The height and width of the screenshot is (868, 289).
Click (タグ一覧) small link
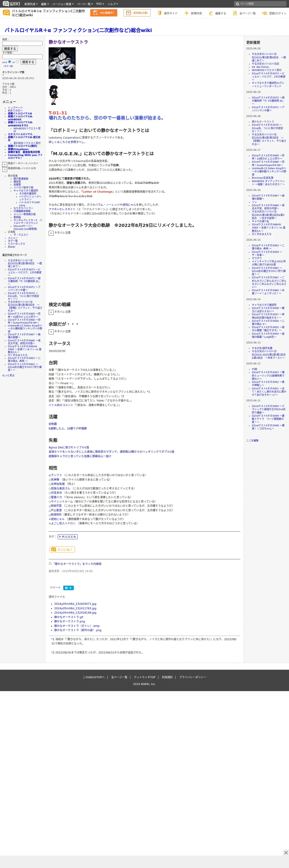(x=8, y=66)
